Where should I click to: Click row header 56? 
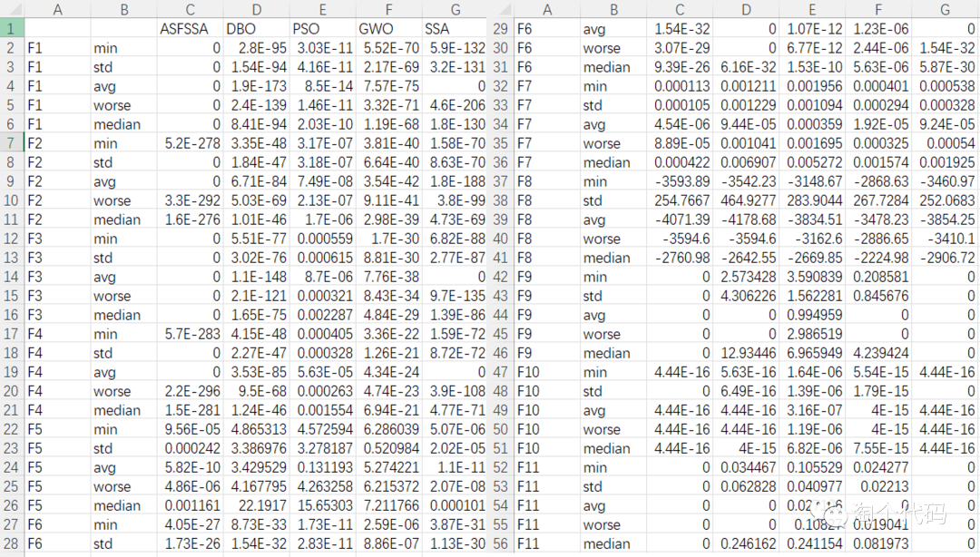coord(501,544)
